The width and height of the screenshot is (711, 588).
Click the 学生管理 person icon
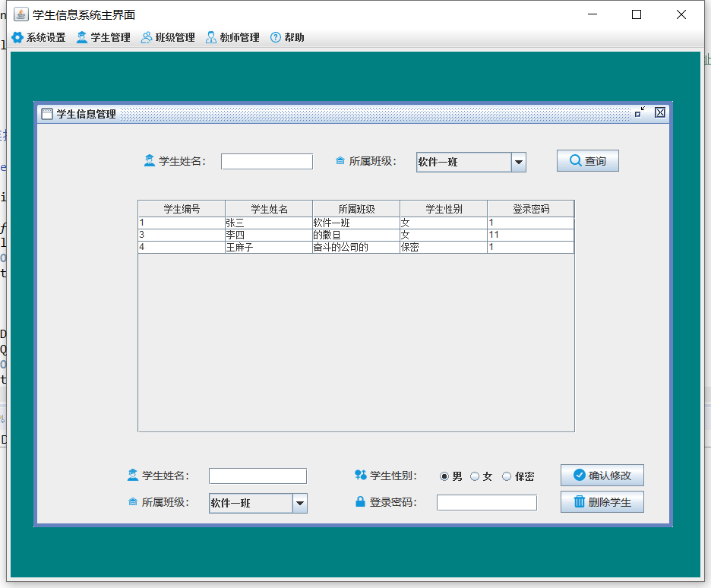click(81, 36)
